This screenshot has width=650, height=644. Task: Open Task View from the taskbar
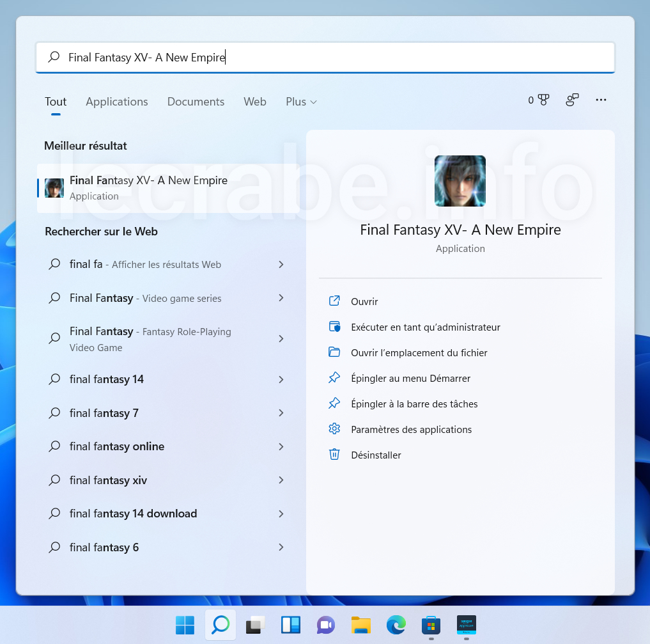coord(256,625)
